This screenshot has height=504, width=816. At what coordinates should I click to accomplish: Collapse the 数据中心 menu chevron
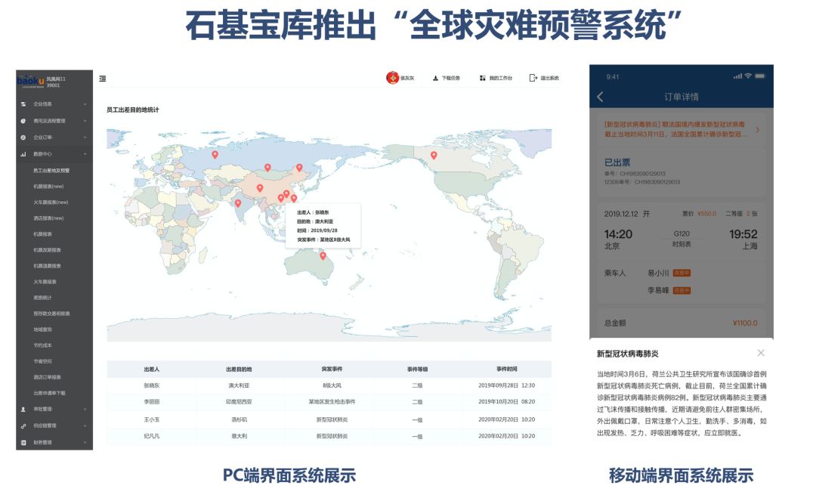coord(85,154)
